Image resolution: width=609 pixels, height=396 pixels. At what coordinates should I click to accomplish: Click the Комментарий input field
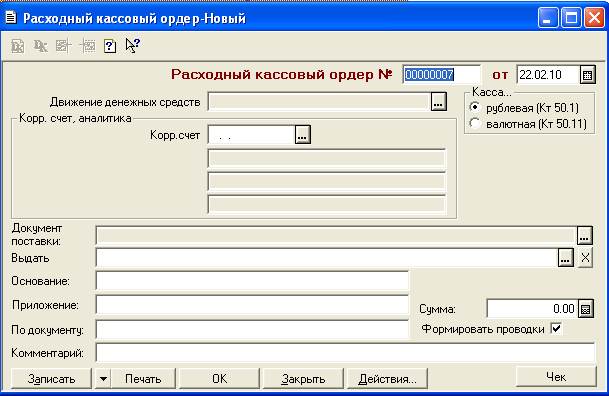345,353
